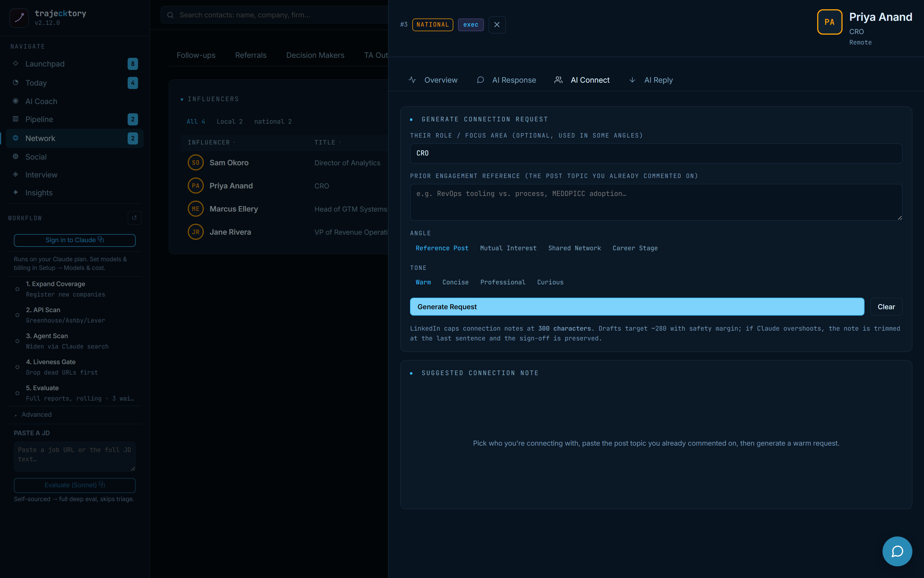The image size is (924, 578).
Task: Click the Launchpad count badge 8
Action: coord(133,64)
